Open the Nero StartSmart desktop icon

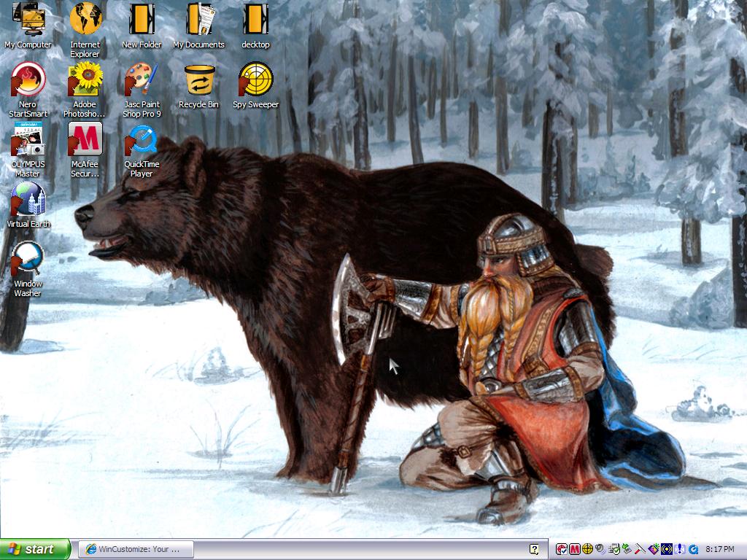[x=28, y=90]
